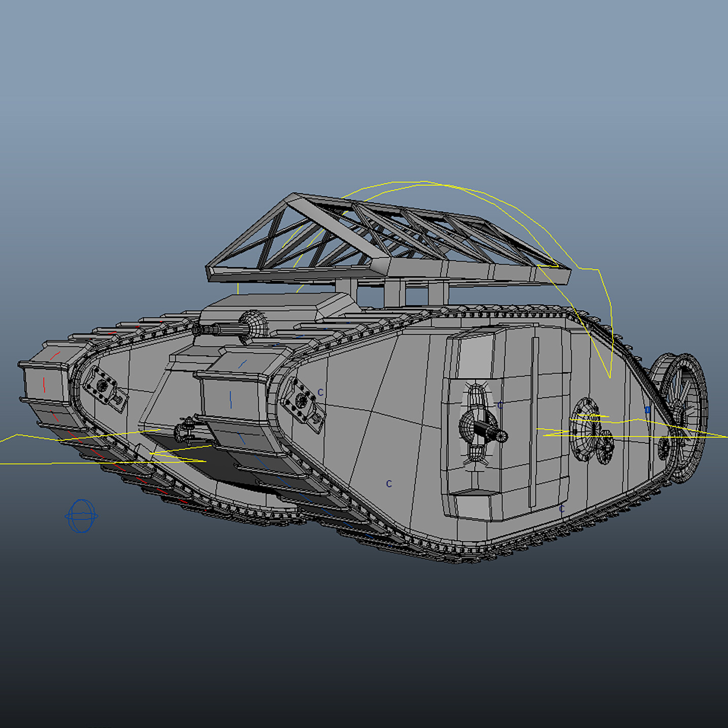
Task: Select the C label beside the left sponson
Action: (x=320, y=391)
